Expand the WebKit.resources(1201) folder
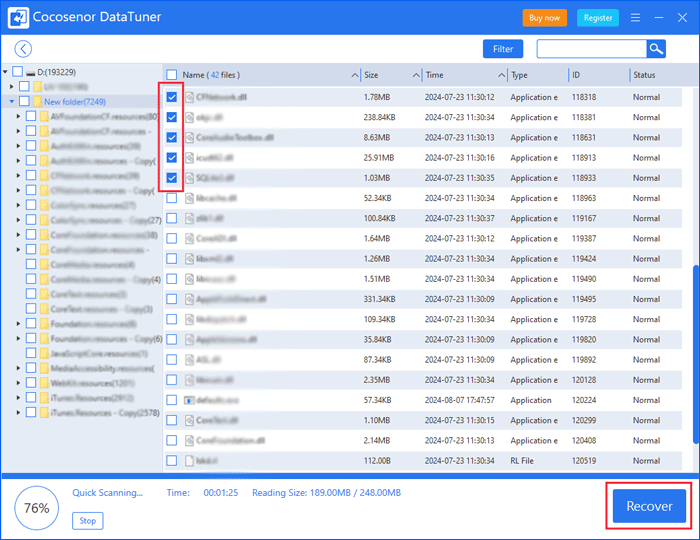Screen dimensions: 700x540 click(x=18, y=382)
